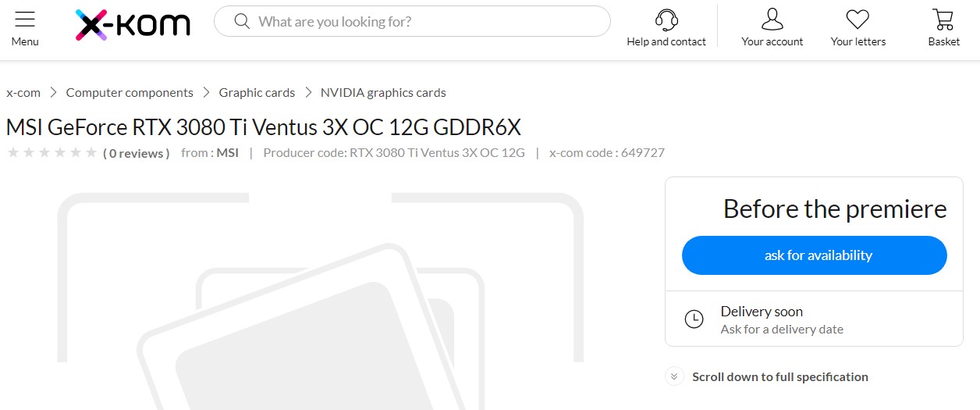Click the magnifying glass search icon
Screen dimensions: 980x410
pyautogui.click(x=242, y=21)
